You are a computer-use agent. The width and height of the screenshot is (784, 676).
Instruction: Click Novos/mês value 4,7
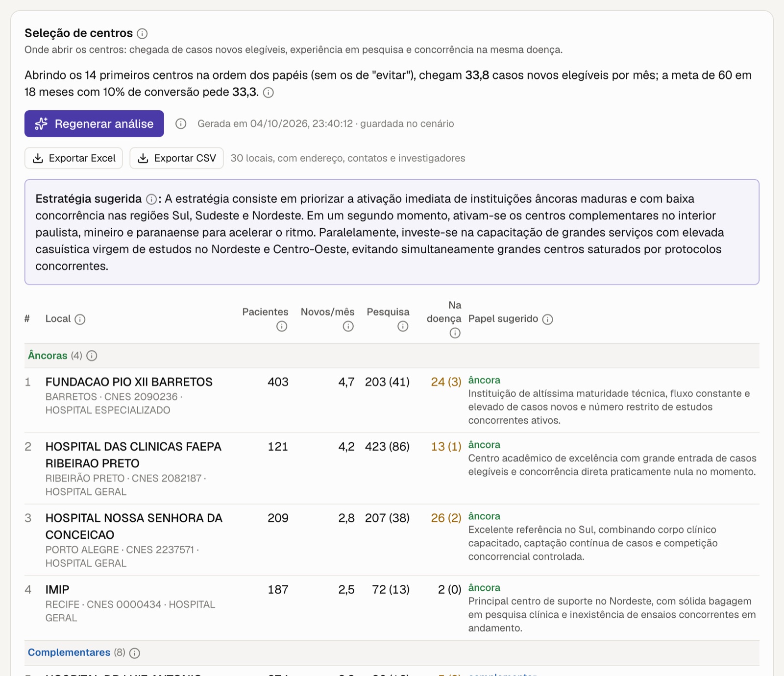tap(346, 382)
